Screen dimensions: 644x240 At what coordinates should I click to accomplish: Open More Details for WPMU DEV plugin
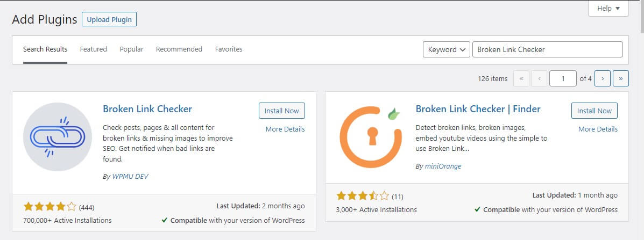point(285,129)
